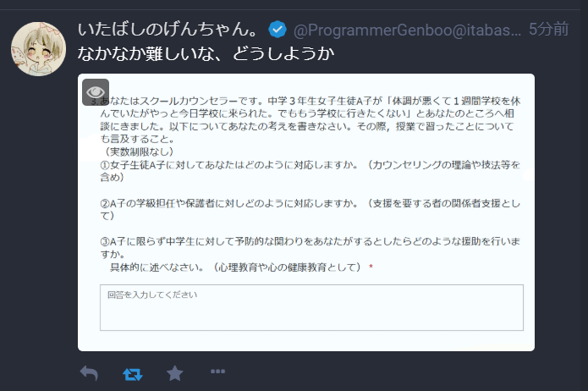
Task: Open the attached form screenshot image
Action: click(306, 212)
